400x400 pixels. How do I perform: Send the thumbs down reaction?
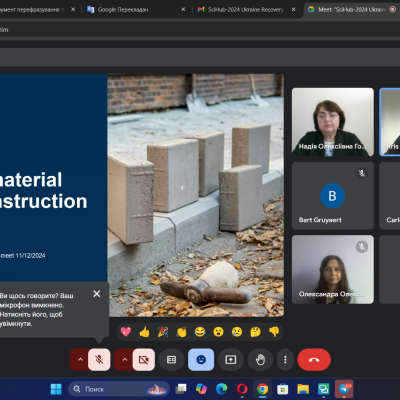[x=274, y=332]
